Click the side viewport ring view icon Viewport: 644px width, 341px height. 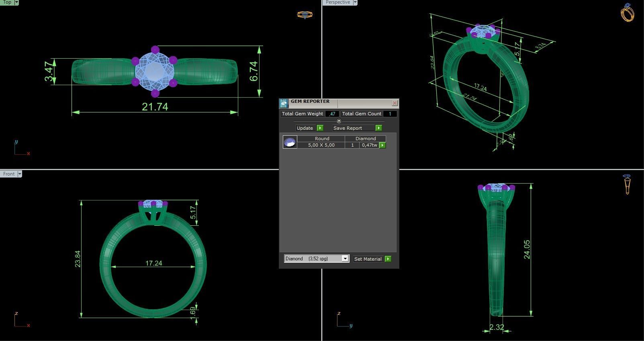tap(627, 184)
